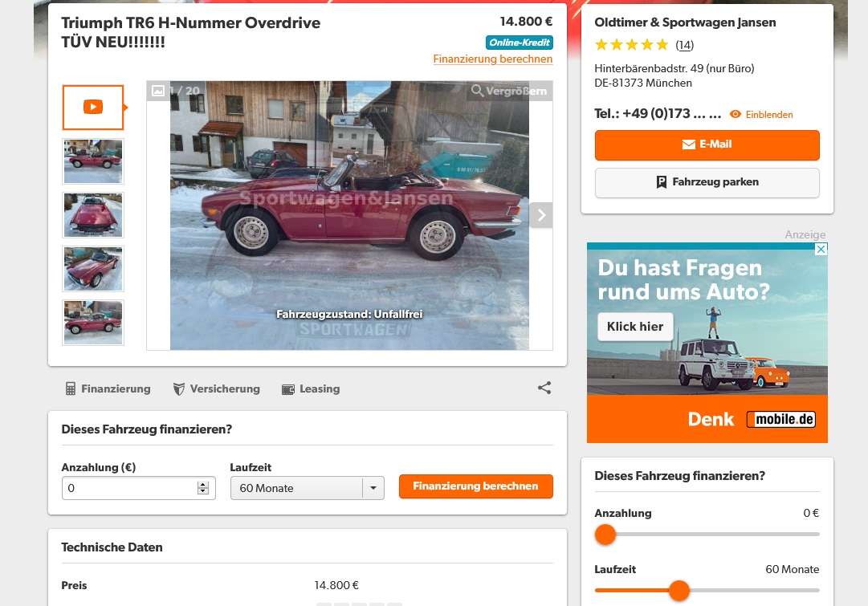The width and height of the screenshot is (868, 606).
Task: Select the third car photo thumbnail
Action: coord(93,269)
